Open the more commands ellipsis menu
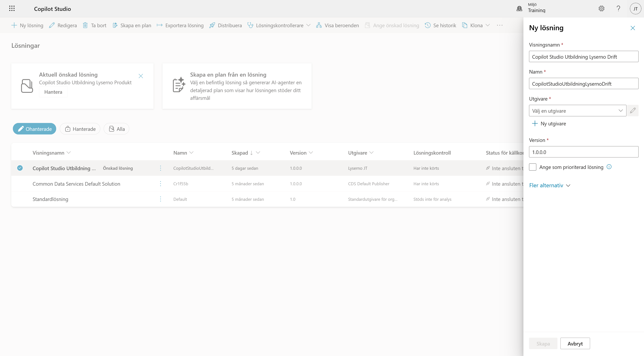Screen dimensions: 644x356 click(x=500, y=25)
